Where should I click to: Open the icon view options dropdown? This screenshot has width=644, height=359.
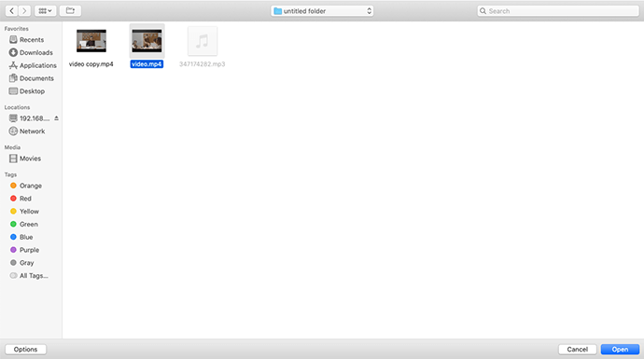[x=45, y=10]
